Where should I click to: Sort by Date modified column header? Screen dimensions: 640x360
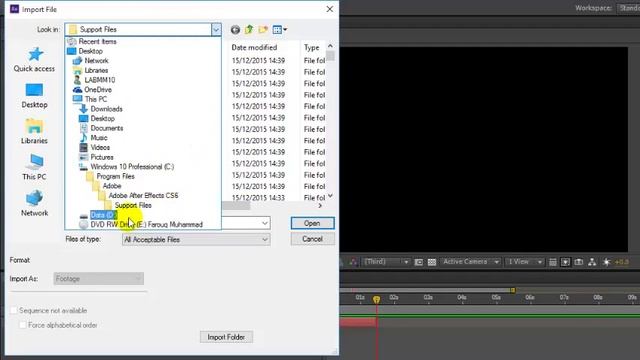point(254,47)
